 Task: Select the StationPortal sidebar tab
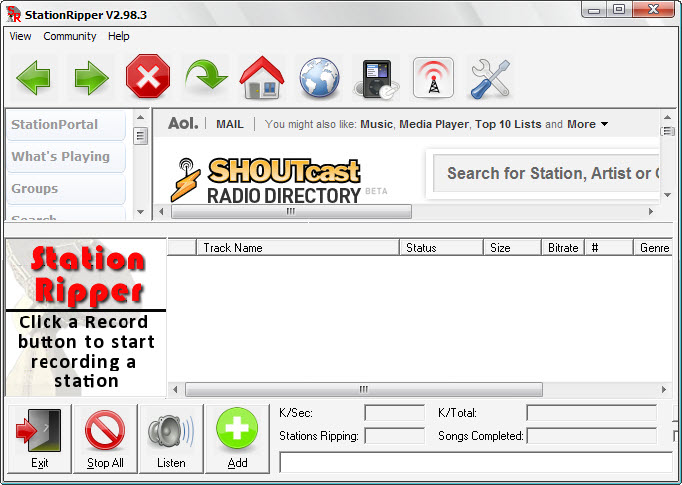(x=66, y=125)
